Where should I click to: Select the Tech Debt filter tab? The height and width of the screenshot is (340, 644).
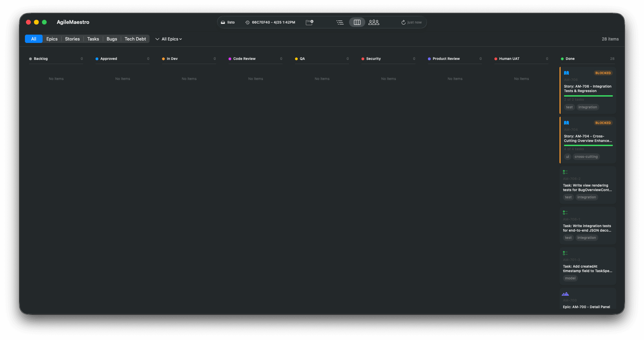point(135,39)
